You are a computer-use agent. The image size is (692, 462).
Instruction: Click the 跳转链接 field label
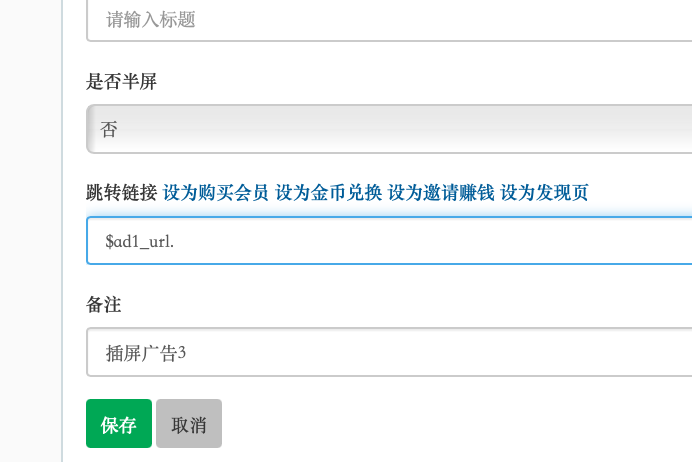[x=122, y=193]
